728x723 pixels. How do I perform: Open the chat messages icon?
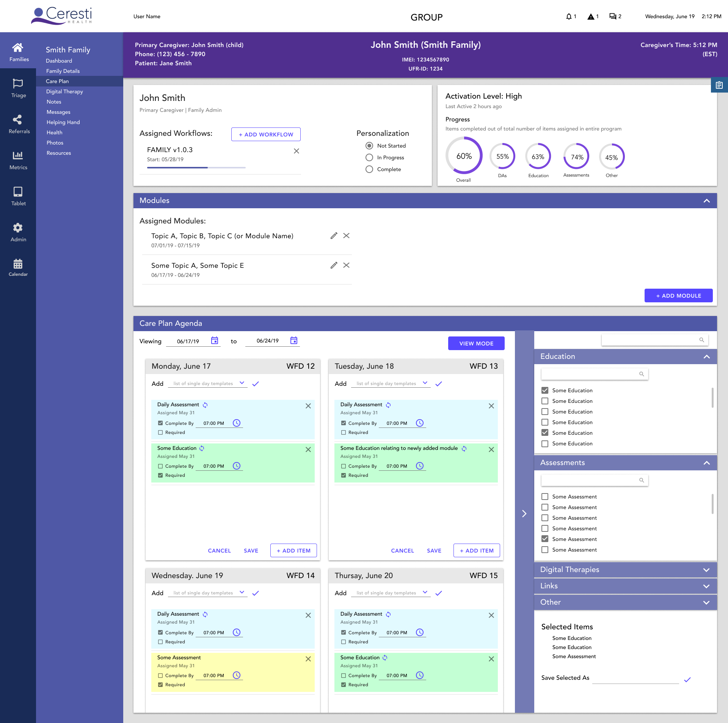click(612, 16)
